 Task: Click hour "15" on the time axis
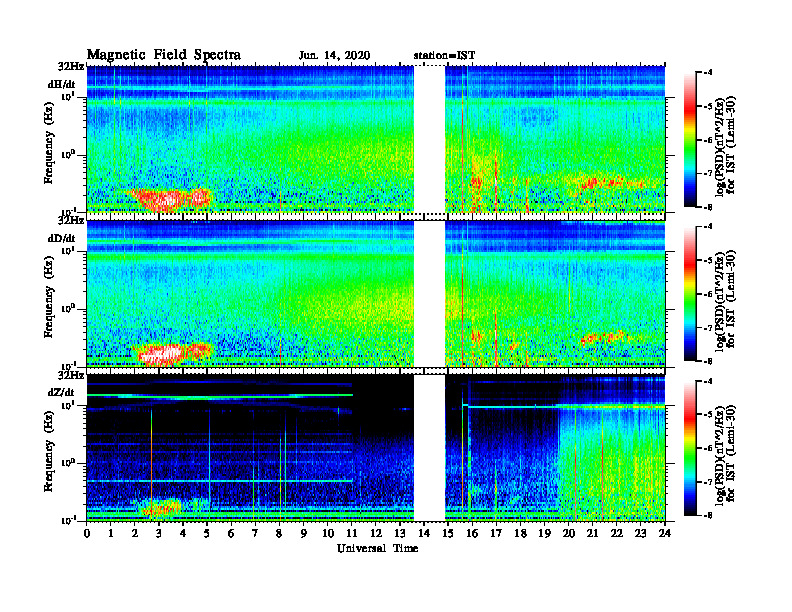448,534
